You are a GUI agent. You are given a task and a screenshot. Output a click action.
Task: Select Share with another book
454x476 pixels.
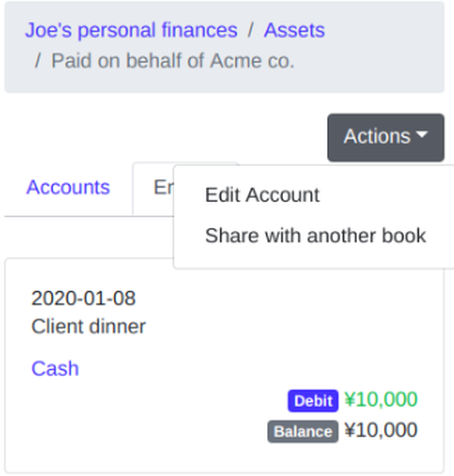click(315, 236)
